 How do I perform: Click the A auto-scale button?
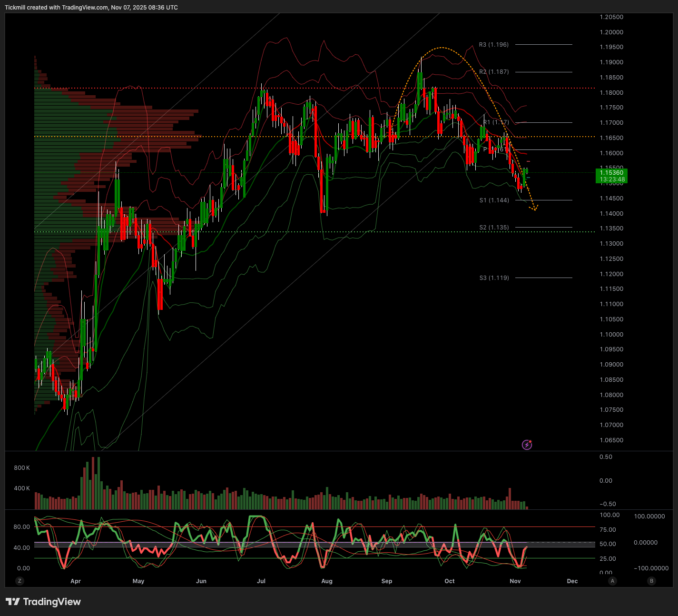pos(612,581)
